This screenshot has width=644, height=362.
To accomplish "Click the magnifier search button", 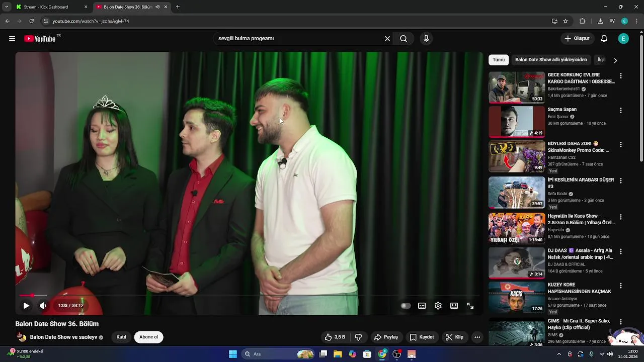I will point(404,39).
